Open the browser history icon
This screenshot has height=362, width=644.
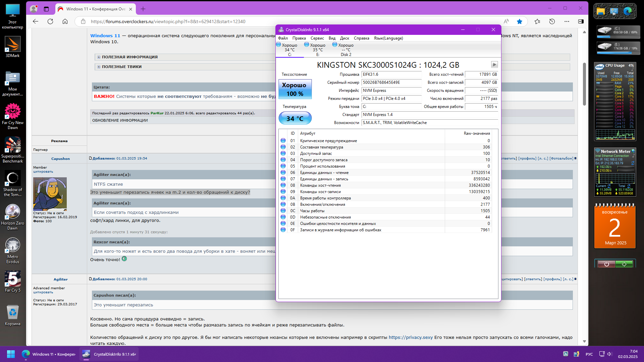(552, 21)
